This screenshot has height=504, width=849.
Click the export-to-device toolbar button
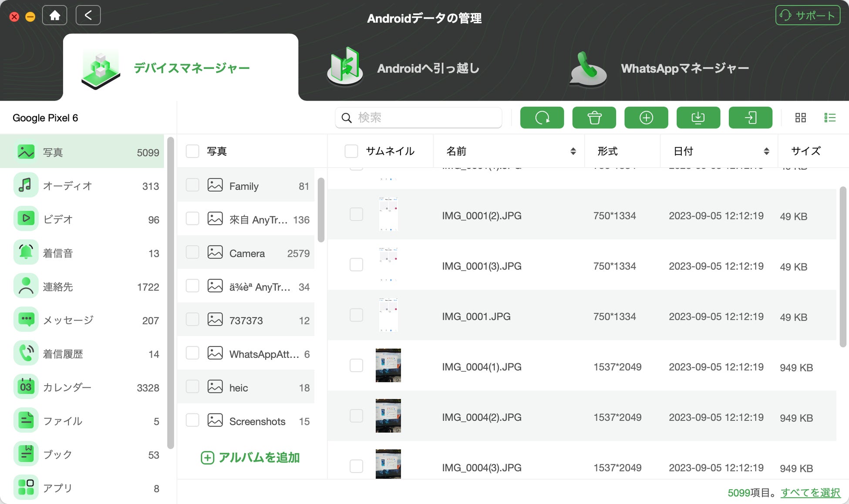(750, 118)
